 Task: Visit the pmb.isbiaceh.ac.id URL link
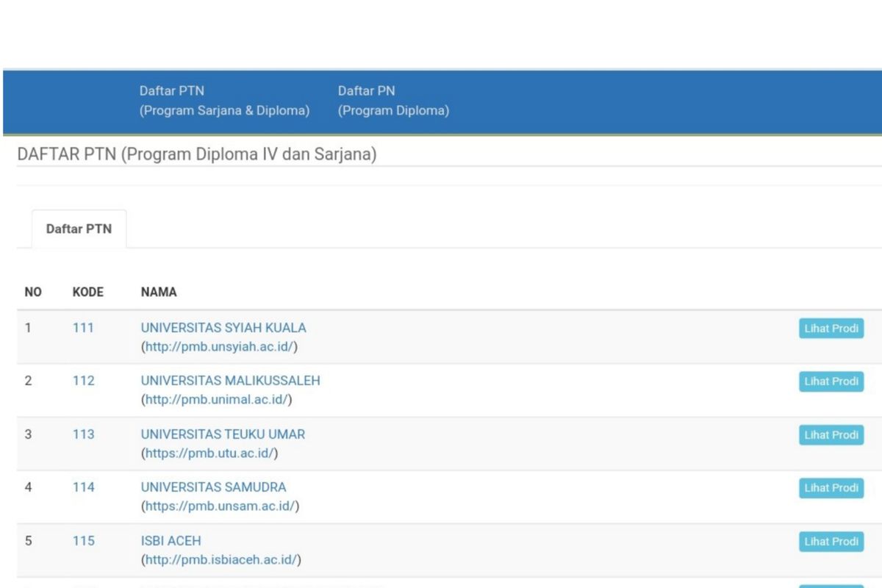coord(222,560)
